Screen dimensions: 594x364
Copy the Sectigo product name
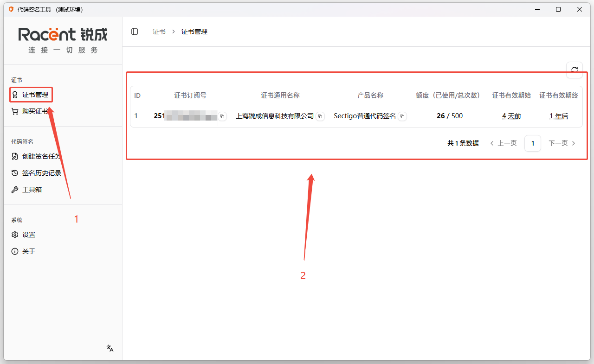[x=402, y=116]
